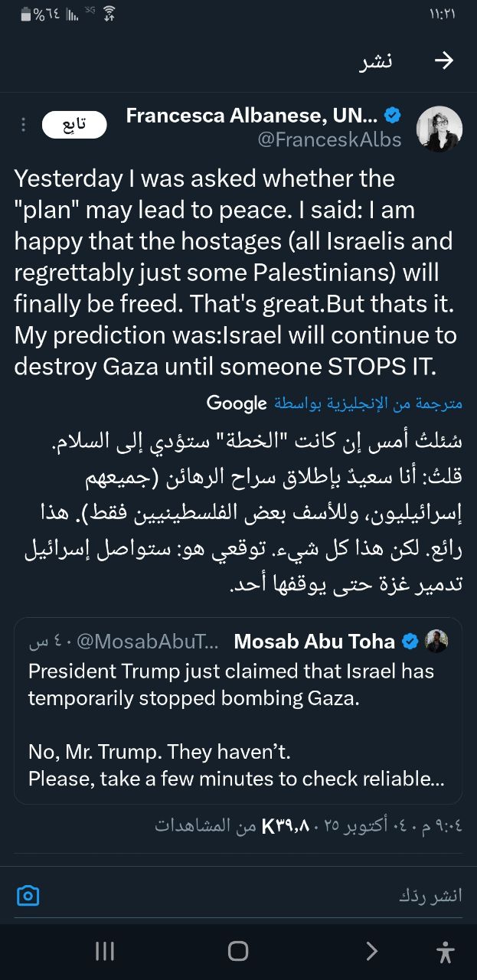
Task: Tap Mosab Abu Toha's small avatar
Action: pyautogui.click(x=436, y=642)
